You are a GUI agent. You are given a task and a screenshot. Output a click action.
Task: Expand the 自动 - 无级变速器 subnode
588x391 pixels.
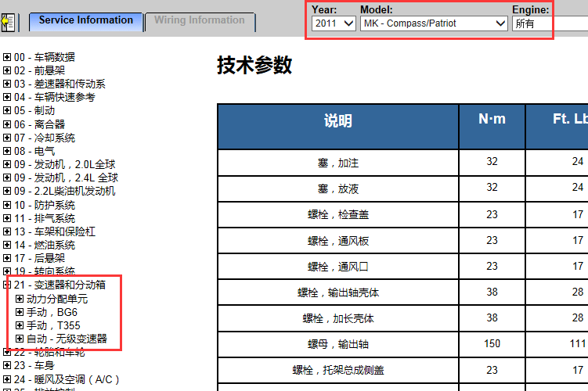[20, 339]
